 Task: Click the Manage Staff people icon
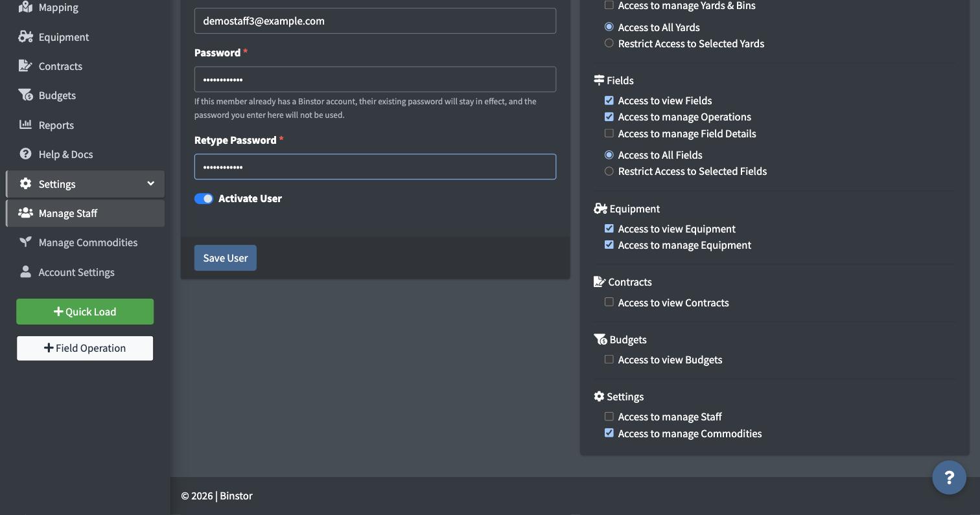tap(25, 213)
